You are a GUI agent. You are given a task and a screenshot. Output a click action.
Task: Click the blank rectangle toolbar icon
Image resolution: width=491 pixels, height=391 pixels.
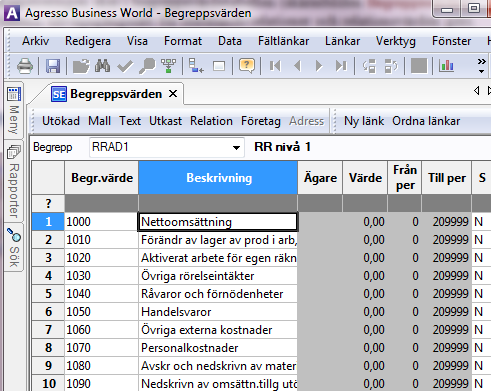coord(219,66)
